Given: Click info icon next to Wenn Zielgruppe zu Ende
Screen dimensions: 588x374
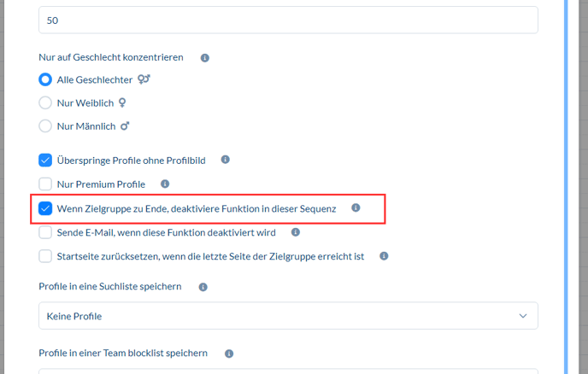Looking at the screenshot, I should coord(356,207).
